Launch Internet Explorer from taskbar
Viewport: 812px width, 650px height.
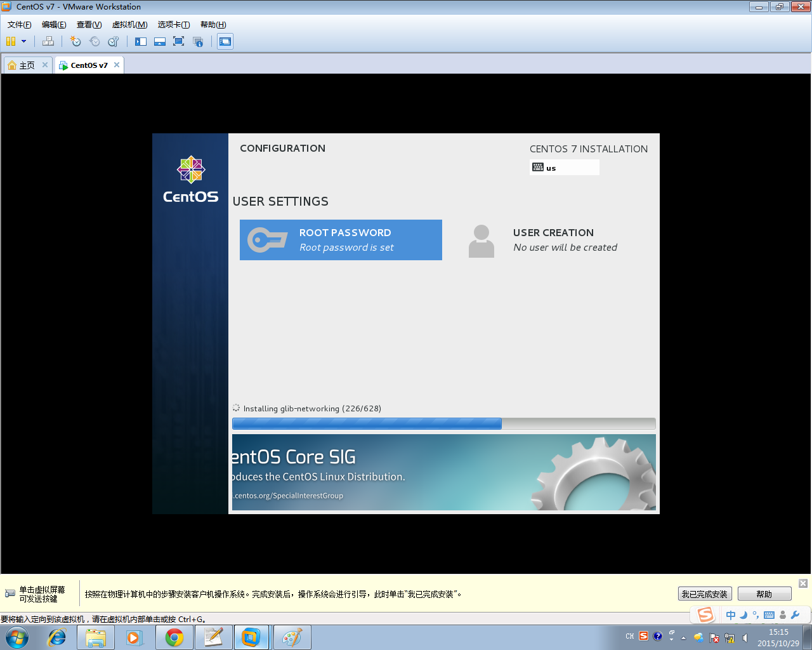coord(57,637)
